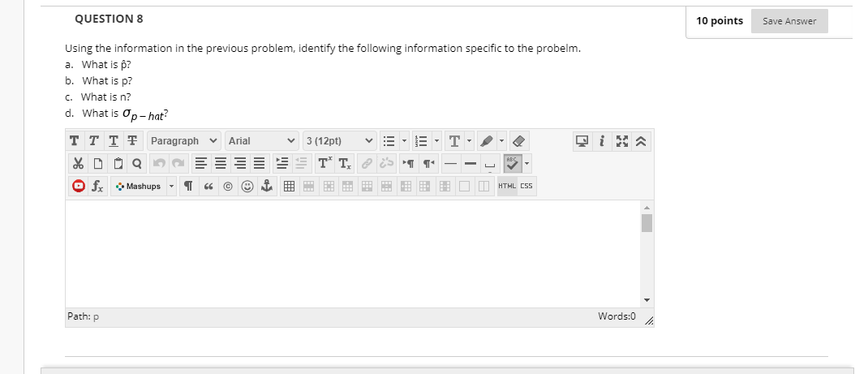The width and height of the screenshot is (868, 374).
Task: Open the Arial font family dropdown
Action: tap(262, 141)
